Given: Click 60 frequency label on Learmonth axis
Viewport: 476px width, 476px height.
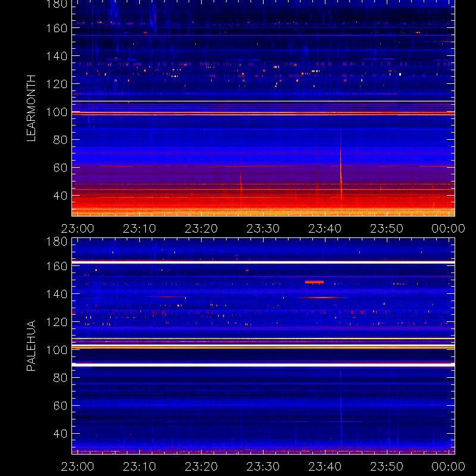Looking at the screenshot, I should tap(60, 168).
